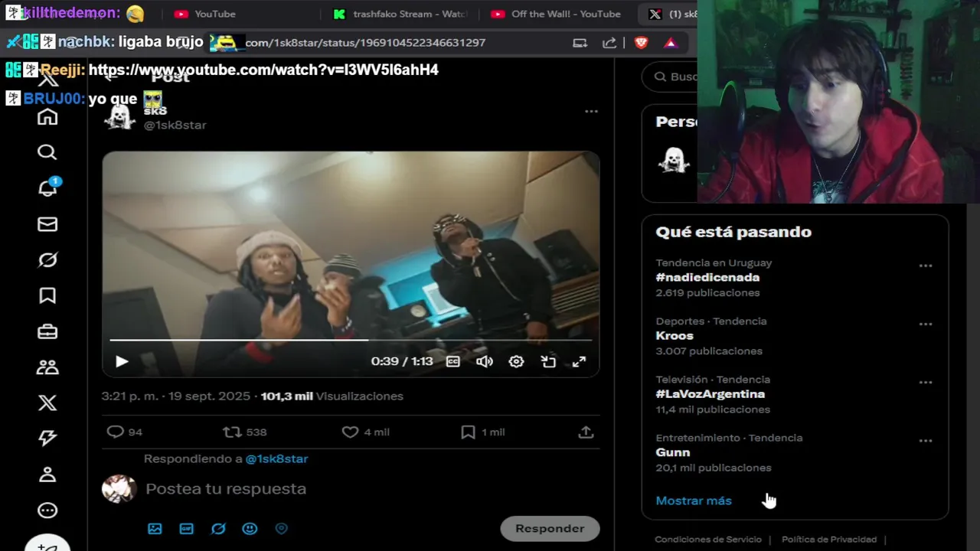Click the YouTube link in Reejji's chat
The width and height of the screenshot is (980, 551).
[x=263, y=70]
